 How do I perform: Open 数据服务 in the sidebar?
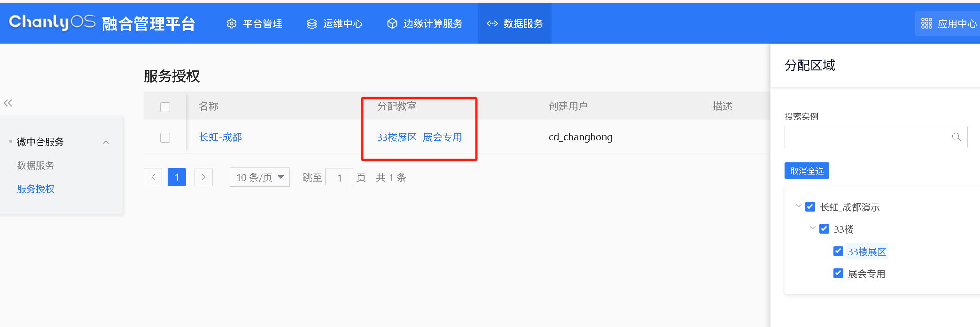point(36,166)
